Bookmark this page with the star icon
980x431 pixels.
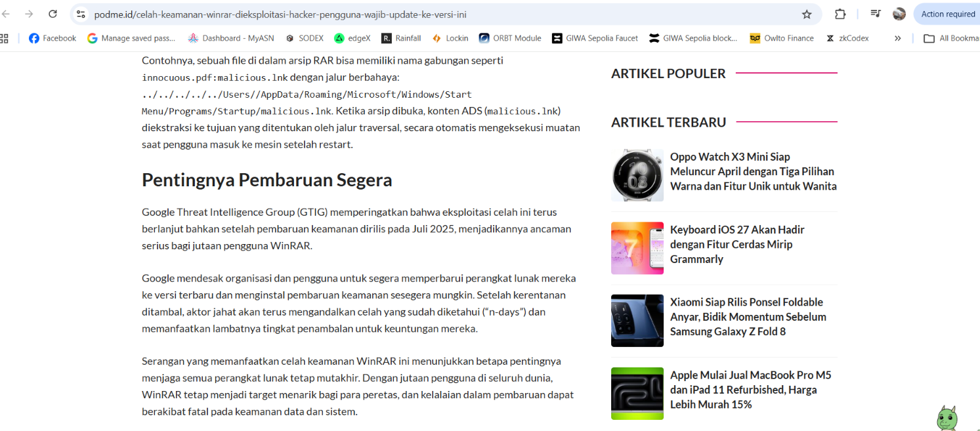pos(807,14)
